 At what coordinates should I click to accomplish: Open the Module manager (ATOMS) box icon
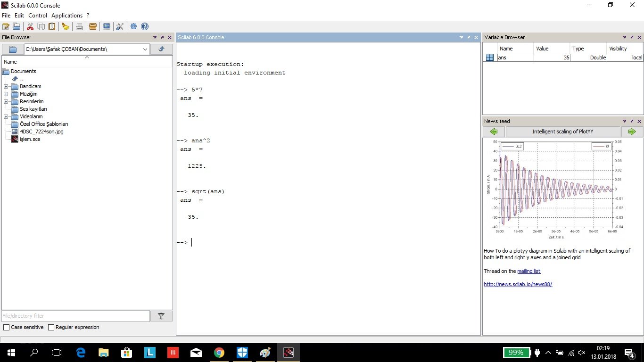coord(93,26)
